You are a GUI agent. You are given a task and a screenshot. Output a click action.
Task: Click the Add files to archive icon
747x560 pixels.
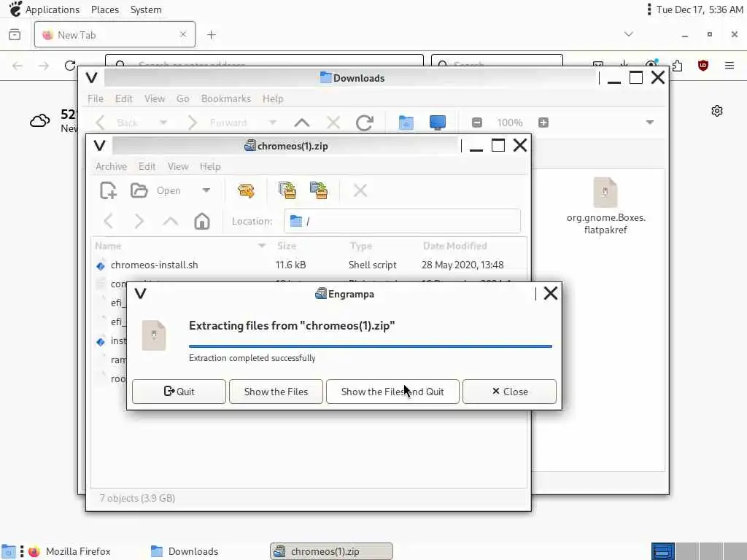tap(287, 190)
